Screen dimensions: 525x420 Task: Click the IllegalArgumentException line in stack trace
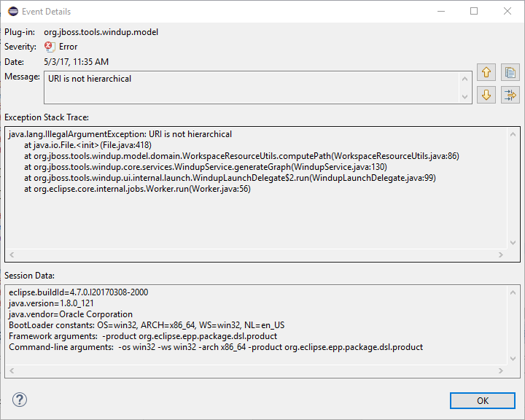[120, 134]
